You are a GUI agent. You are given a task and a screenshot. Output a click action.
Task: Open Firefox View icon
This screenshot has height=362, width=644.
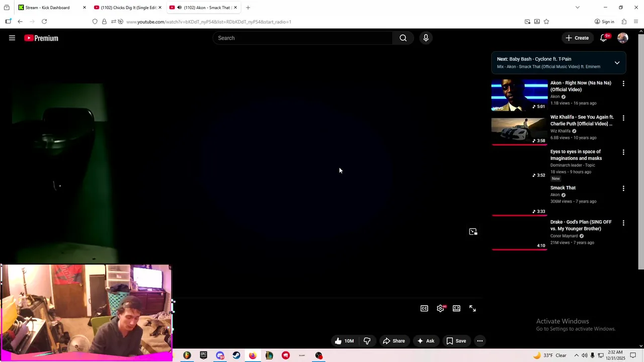click(7, 8)
